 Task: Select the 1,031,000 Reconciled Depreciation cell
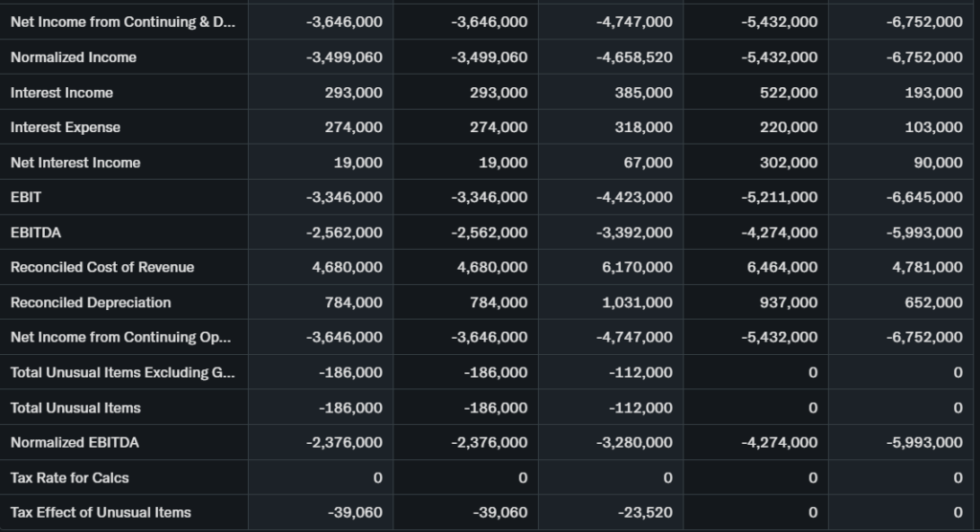(x=637, y=302)
